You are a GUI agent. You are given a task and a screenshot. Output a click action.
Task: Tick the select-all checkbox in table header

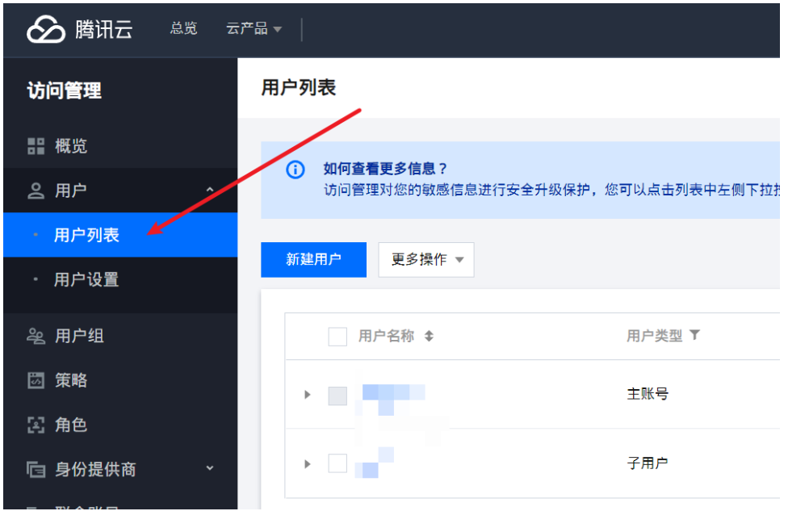pyautogui.click(x=337, y=337)
